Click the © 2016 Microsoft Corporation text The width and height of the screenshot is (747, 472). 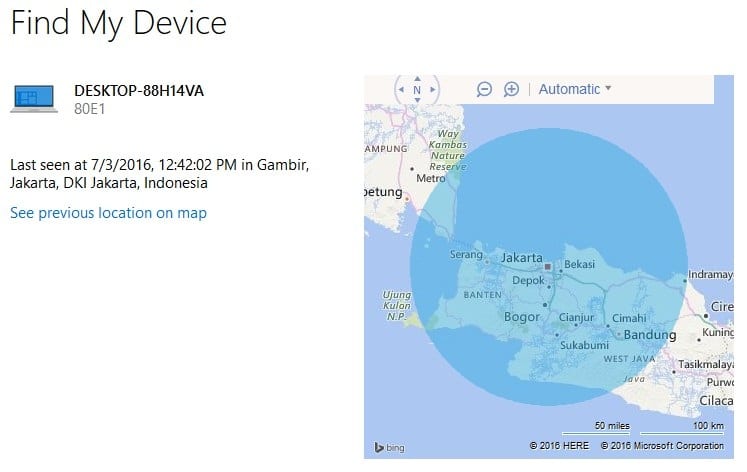662,446
